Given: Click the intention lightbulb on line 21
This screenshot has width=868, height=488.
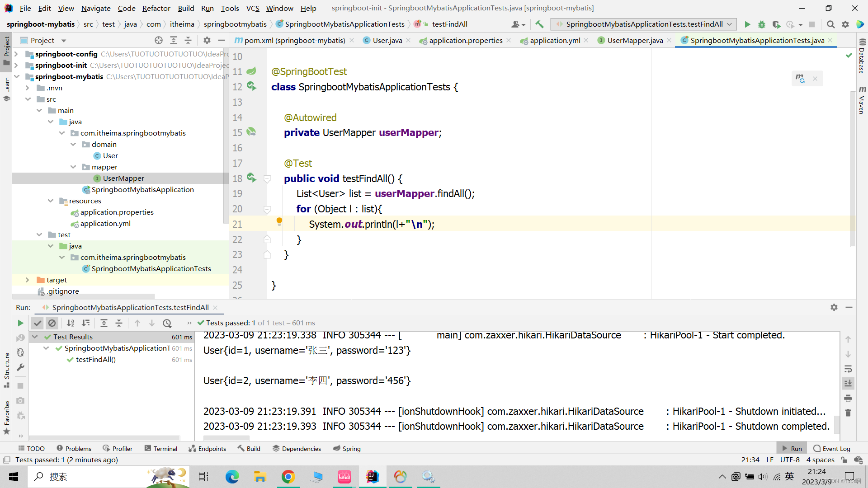Looking at the screenshot, I should pyautogui.click(x=279, y=221).
